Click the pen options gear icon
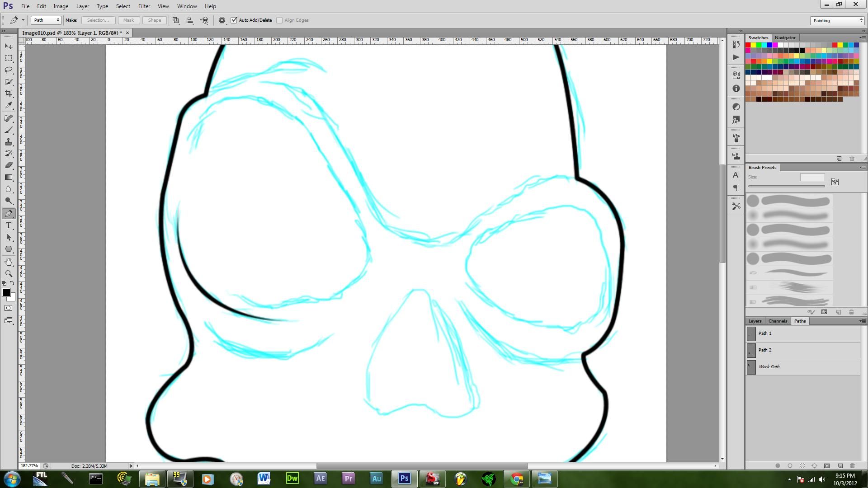Viewport: 868px width, 488px height. [x=222, y=20]
